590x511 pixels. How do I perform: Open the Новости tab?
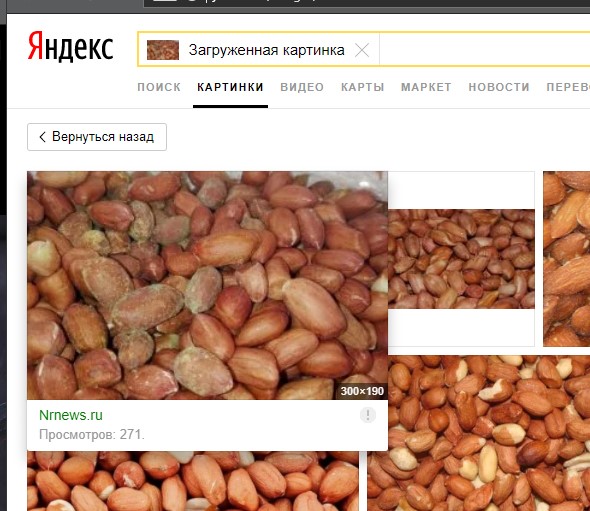coord(499,87)
